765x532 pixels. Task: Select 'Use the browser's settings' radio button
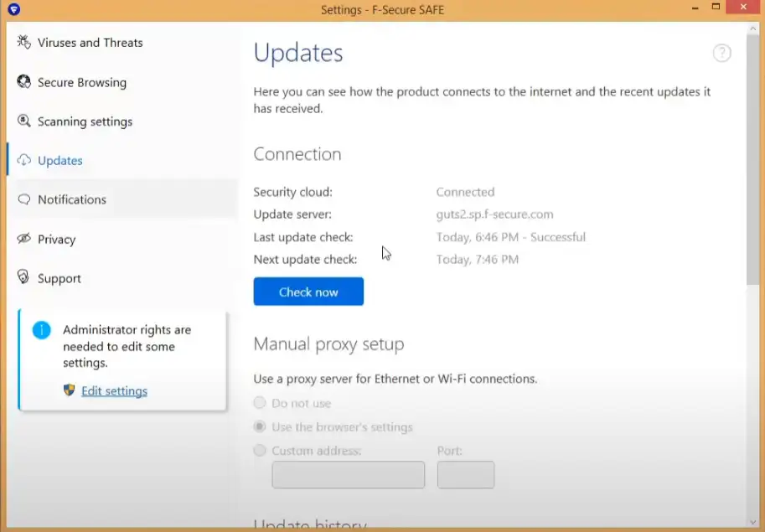point(260,427)
